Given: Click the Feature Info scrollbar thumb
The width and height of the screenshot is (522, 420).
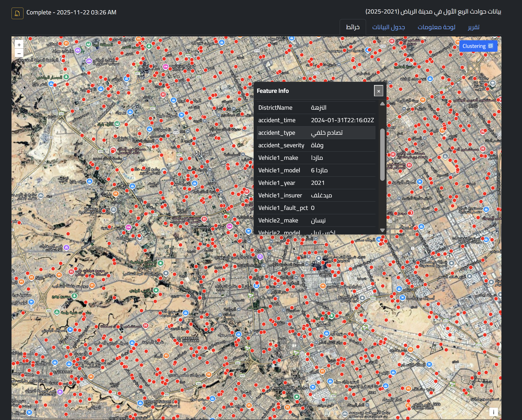Looking at the screenshot, I should click(382, 155).
